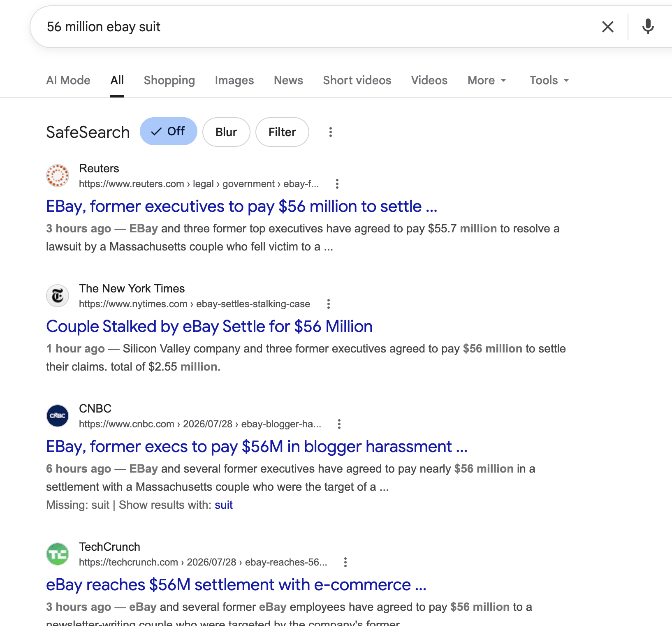Click the TechCrunch favicon logo
The image size is (672, 626).
[58, 554]
